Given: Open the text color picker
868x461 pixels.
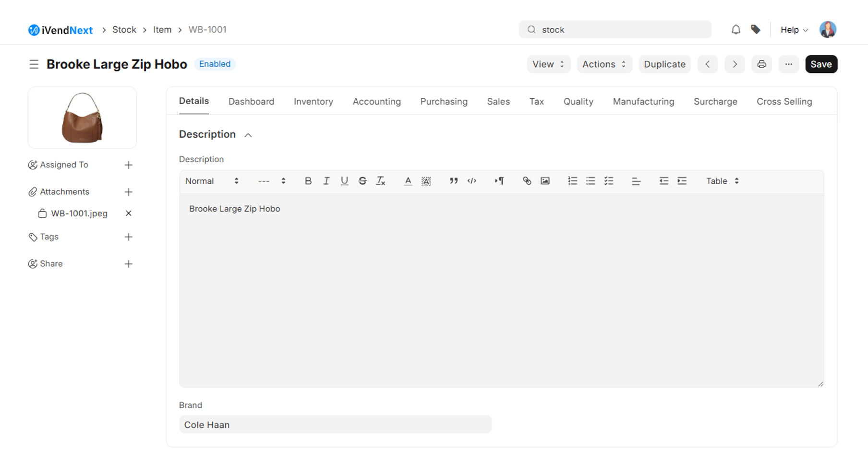Looking at the screenshot, I should [x=408, y=181].
